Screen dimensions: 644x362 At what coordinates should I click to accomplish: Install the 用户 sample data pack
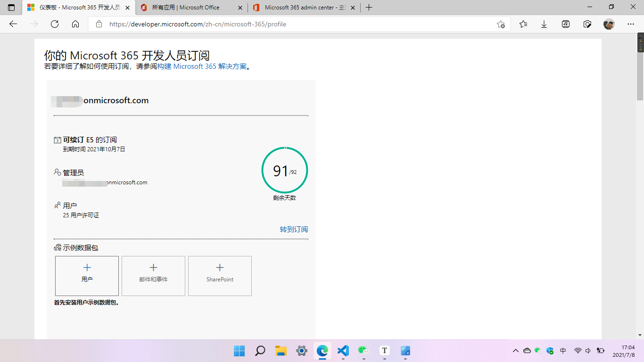pyautogui.click(x=87, y=276)
